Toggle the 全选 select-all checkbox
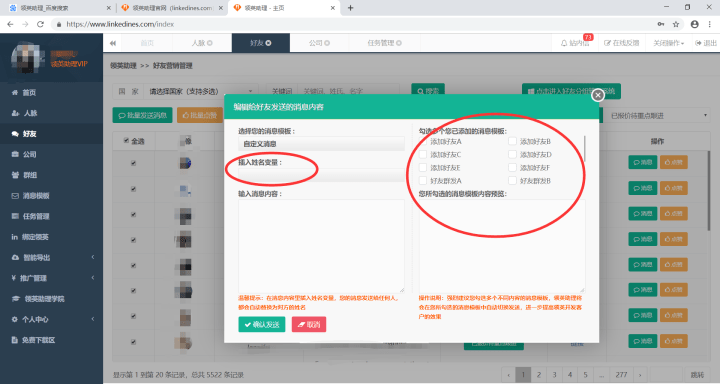Screen dimensions: 720x384 point(126,141)
